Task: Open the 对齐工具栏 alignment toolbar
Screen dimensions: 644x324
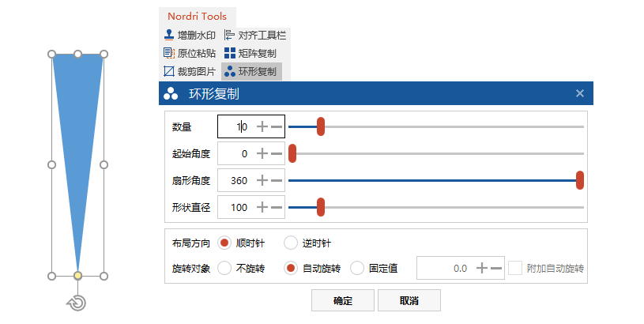Action: (x=255, y=36)
